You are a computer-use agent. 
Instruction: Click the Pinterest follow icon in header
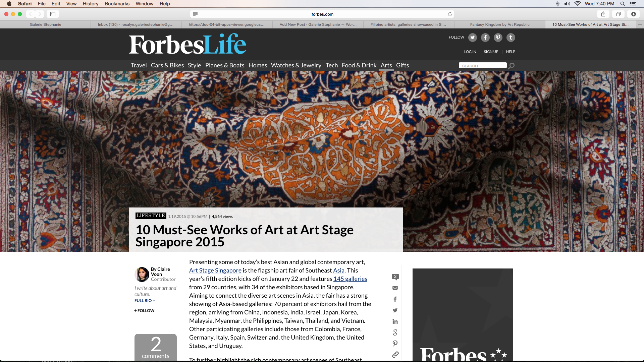click(x=498, y=38)
